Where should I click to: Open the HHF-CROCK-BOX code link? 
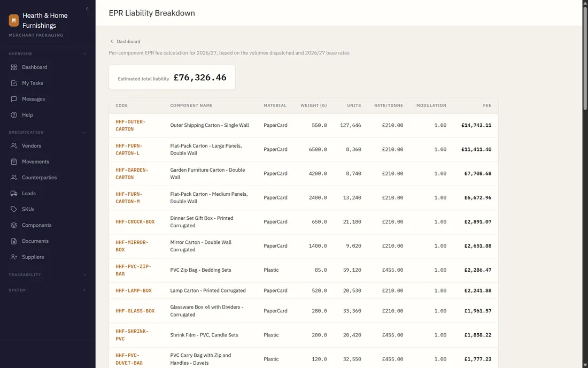tap(135, 221)
